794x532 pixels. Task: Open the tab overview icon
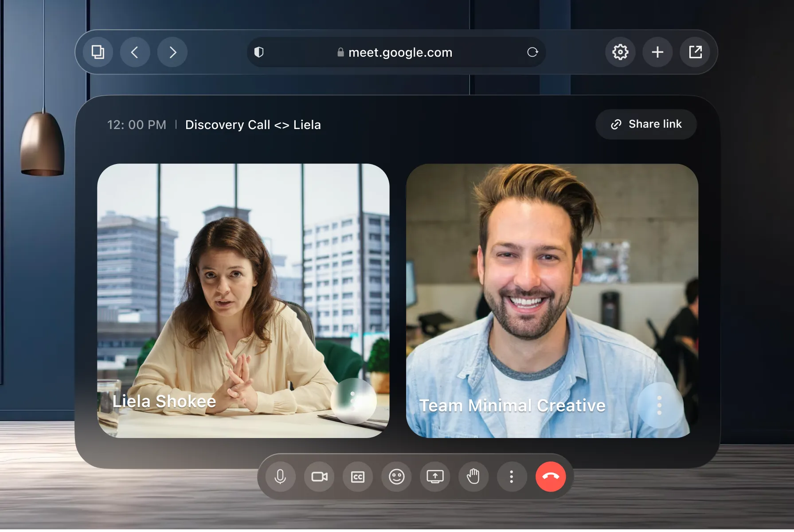click(x=98, y=52)
